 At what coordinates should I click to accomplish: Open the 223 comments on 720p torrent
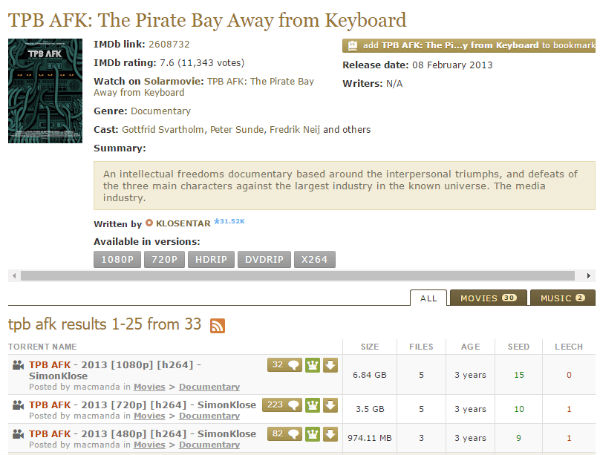281,405
